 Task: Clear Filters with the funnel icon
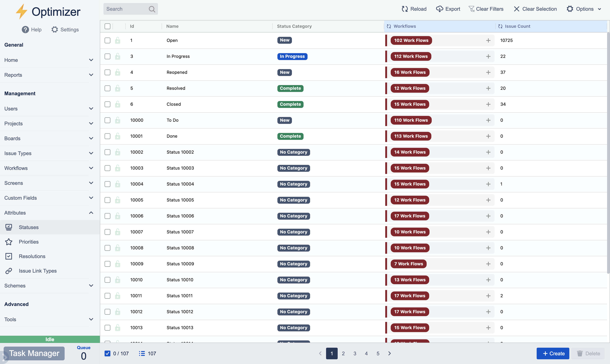[472, 9]
